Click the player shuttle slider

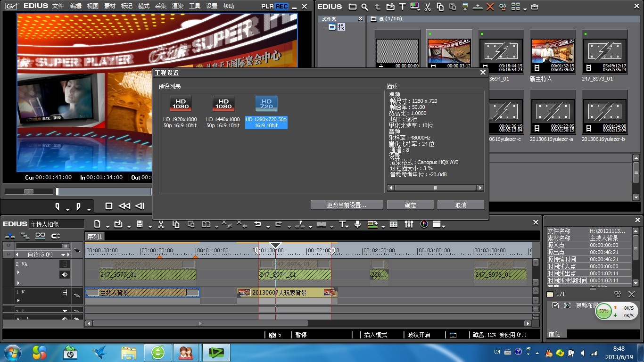[x=29, y=191]
